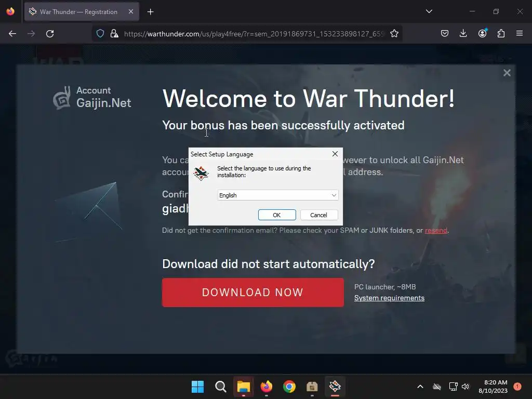The image size is (532, 399).
Task: Click the 'PC launcher, ~8MB' text
Action: click(x=385, y=287)
